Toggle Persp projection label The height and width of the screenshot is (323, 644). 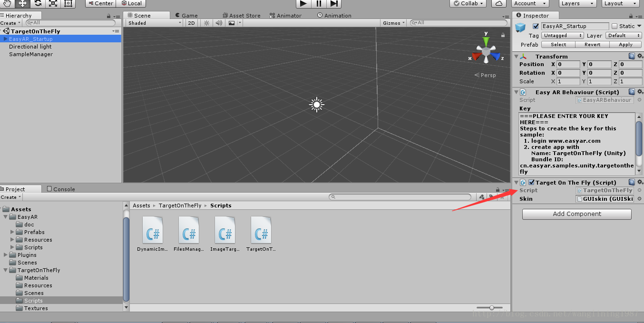pyautogui.click(x=485, y=75)
